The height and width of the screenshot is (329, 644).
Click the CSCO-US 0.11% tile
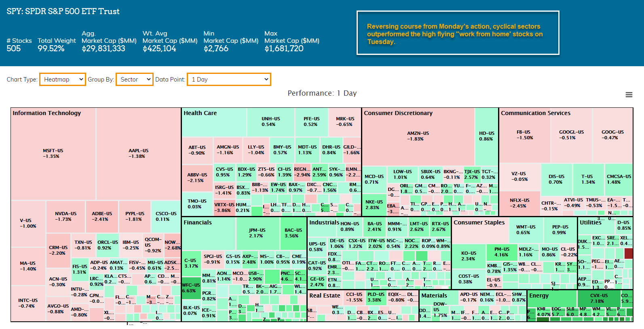coord(166,217)
